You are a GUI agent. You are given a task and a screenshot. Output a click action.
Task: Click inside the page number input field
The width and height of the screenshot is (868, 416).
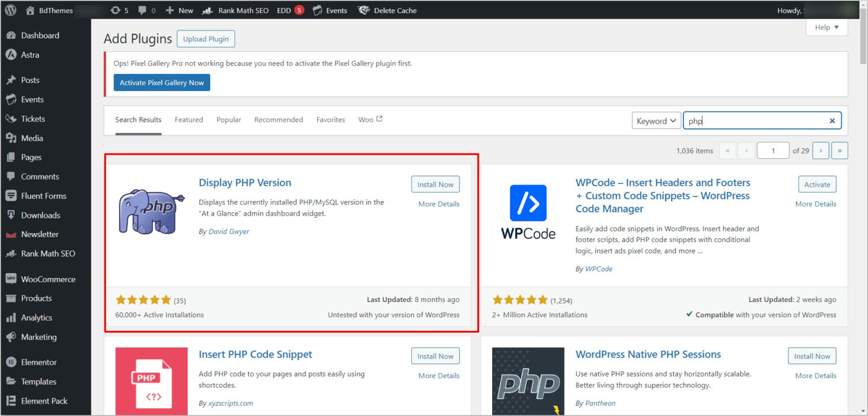(x=772, y=150)
